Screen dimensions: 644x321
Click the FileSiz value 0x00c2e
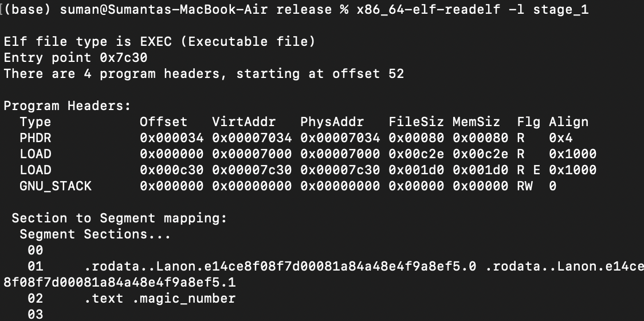pos(416,154)
